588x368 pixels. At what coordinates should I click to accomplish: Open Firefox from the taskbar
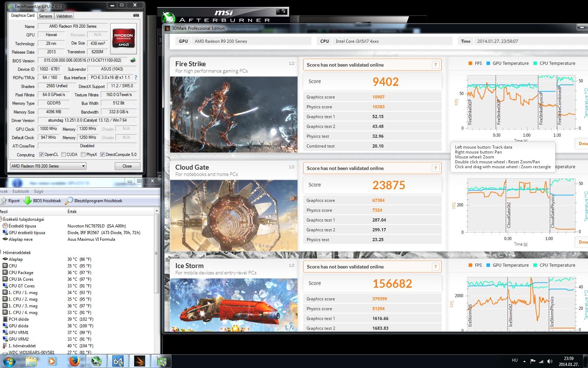tap(74, 361)
